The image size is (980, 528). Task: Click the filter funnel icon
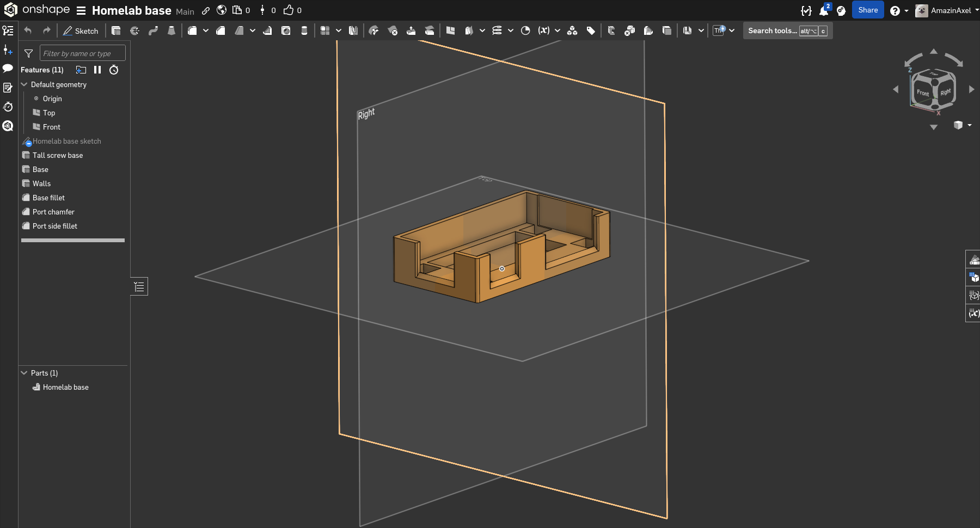pos(29,53)
